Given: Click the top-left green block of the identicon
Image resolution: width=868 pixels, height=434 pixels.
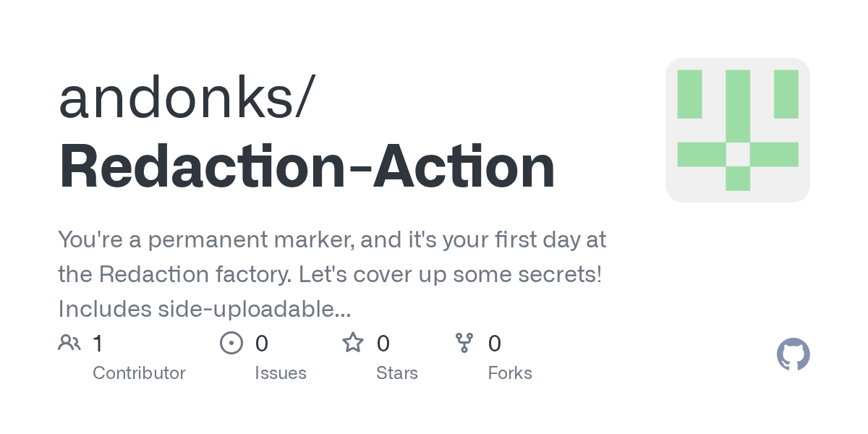Looking at the screenshot, I should (x=689, y=94).
